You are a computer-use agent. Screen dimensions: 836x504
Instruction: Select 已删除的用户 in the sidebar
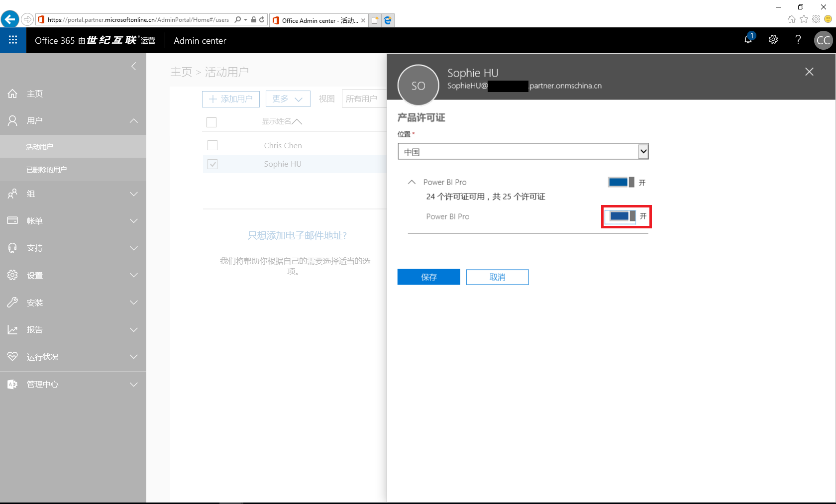[x=46, y=170]
